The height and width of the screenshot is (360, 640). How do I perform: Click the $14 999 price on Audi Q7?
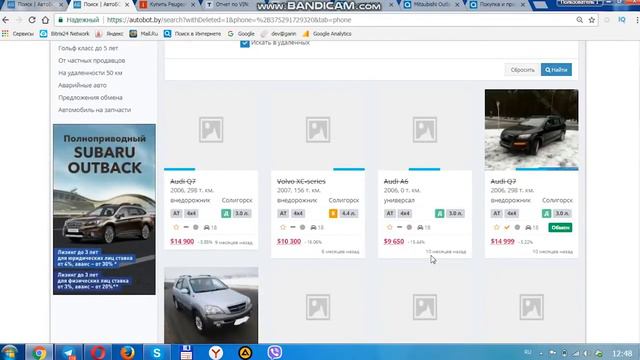pos(502,242)
